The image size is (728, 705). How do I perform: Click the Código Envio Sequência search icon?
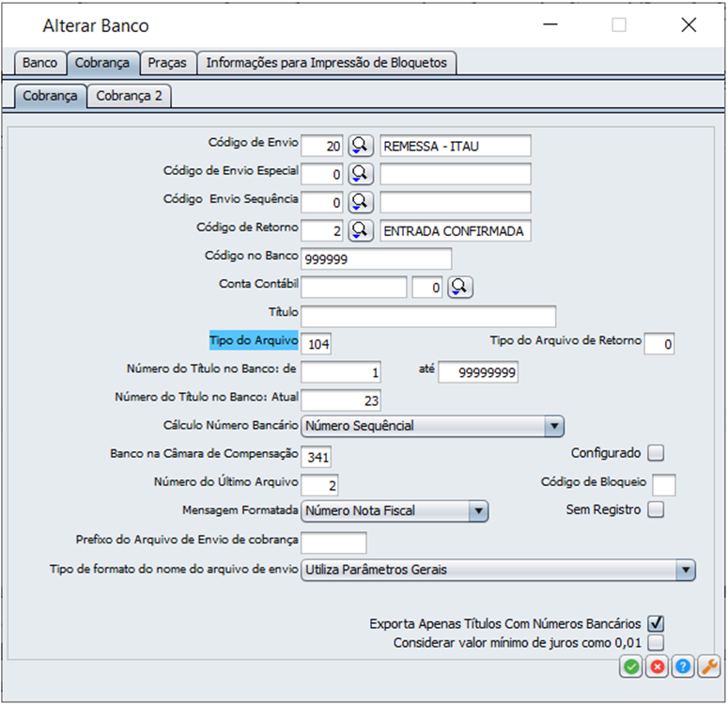(x=361, y=202)
